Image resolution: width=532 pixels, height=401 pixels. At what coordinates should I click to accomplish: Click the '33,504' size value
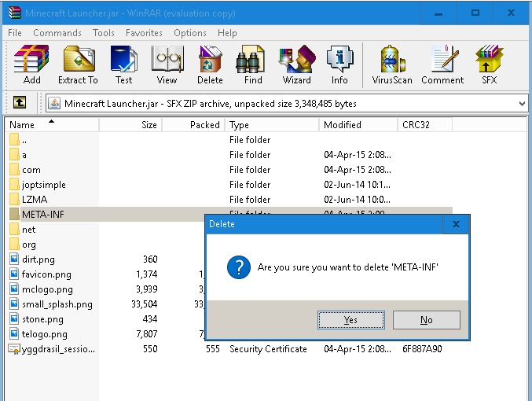tap(144, 304)
